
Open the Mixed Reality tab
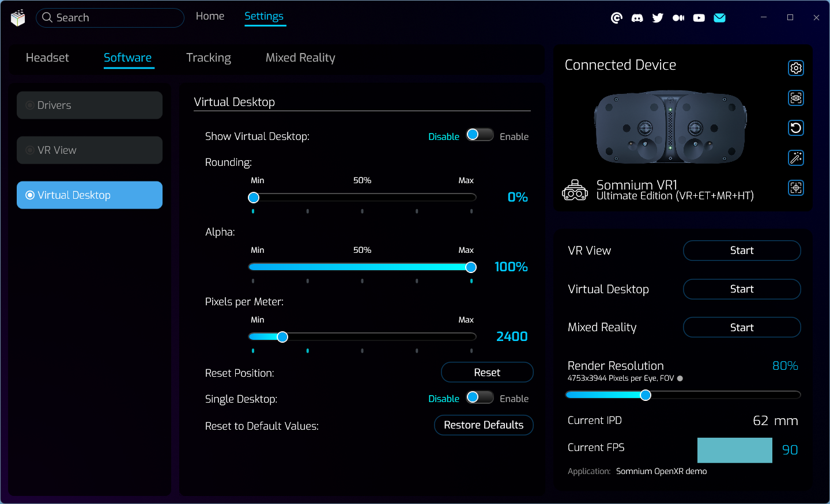point(300,58)
